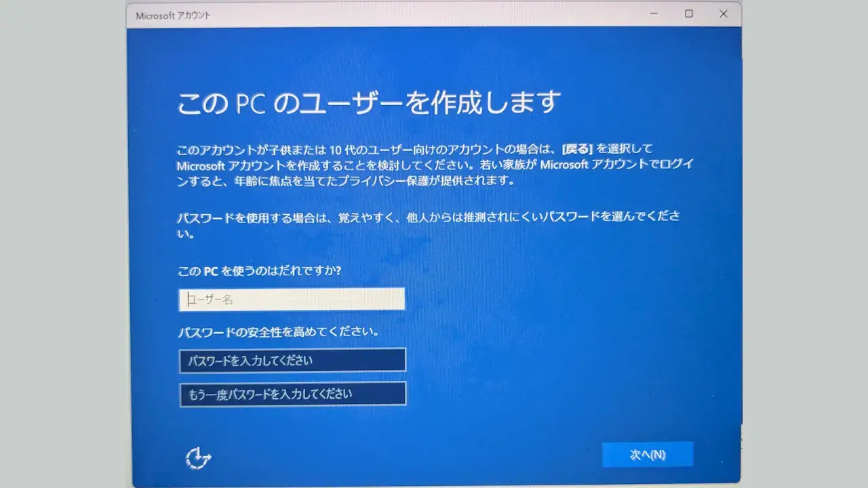868x488 pixels.
Task: Click the label このPCを使うのはだれですか?
Action: (x=259, y=270)
